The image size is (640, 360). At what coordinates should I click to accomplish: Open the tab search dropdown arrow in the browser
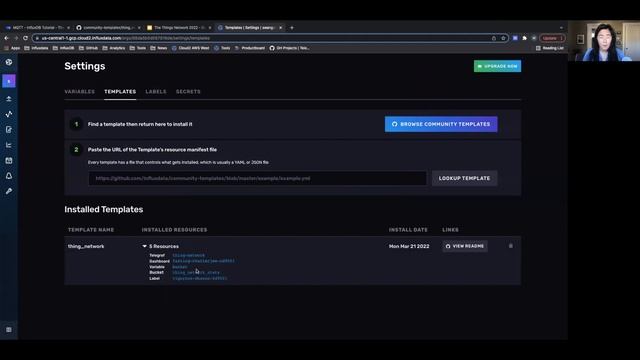point(561,28)
